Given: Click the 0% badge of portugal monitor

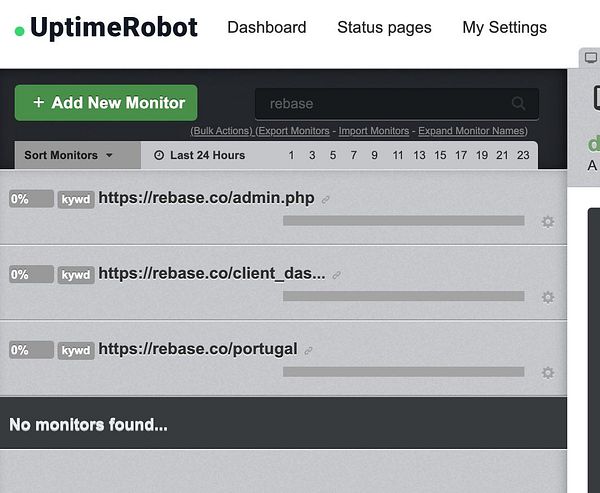Looking at the screenshot, I should tap(31, 350).
